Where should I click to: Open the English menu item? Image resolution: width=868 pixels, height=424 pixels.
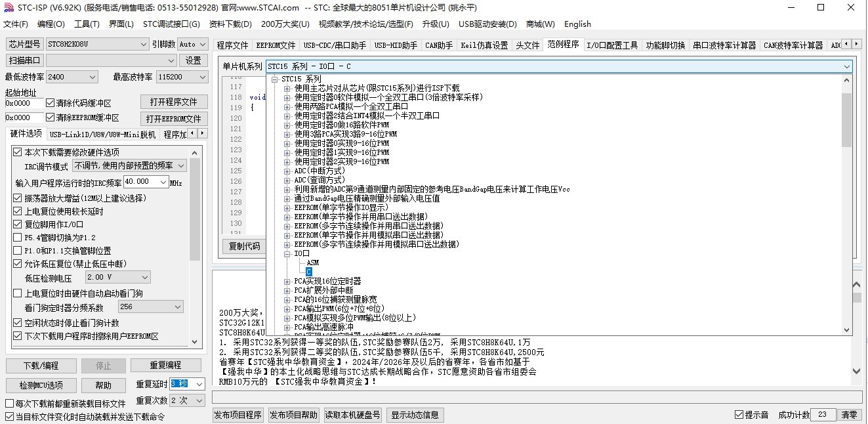click(577, 24)
